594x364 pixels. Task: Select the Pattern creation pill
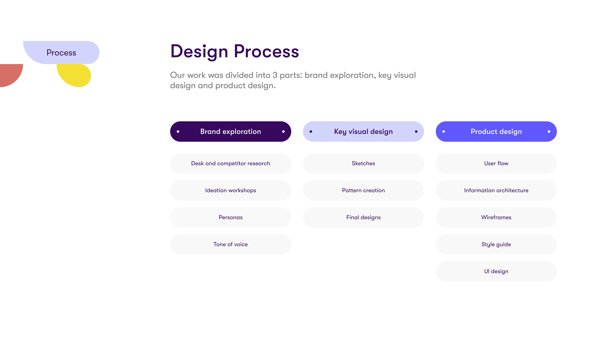(363, 190)
